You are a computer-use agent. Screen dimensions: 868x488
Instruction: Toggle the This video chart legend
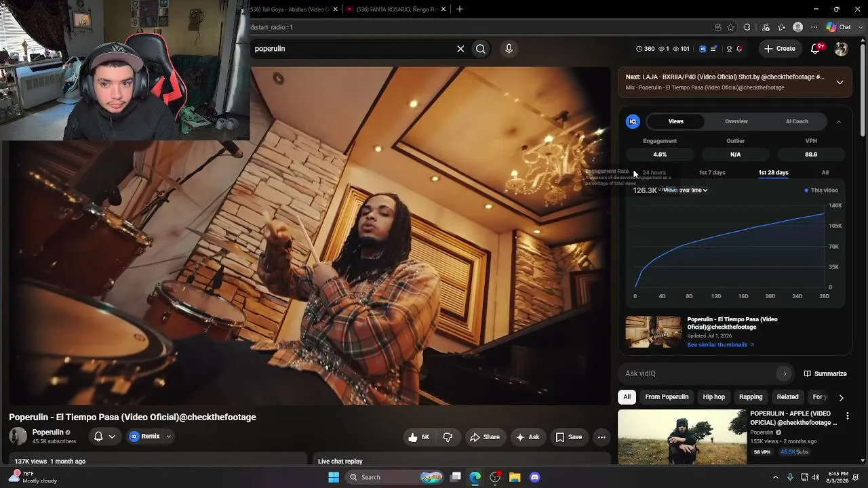[821, 190]
